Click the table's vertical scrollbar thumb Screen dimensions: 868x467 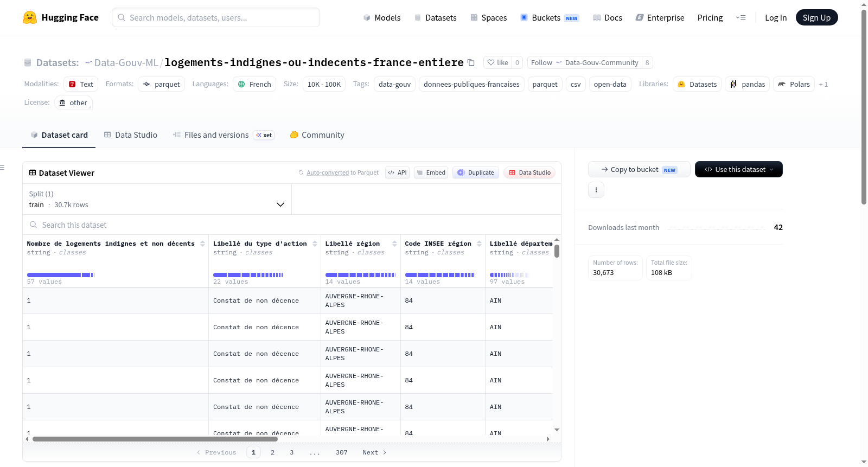557,251
